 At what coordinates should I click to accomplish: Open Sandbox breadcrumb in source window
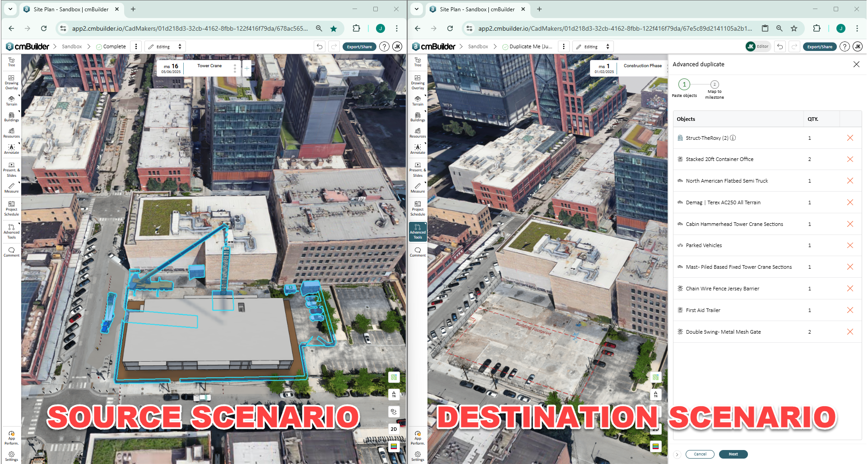coord(72,46)
